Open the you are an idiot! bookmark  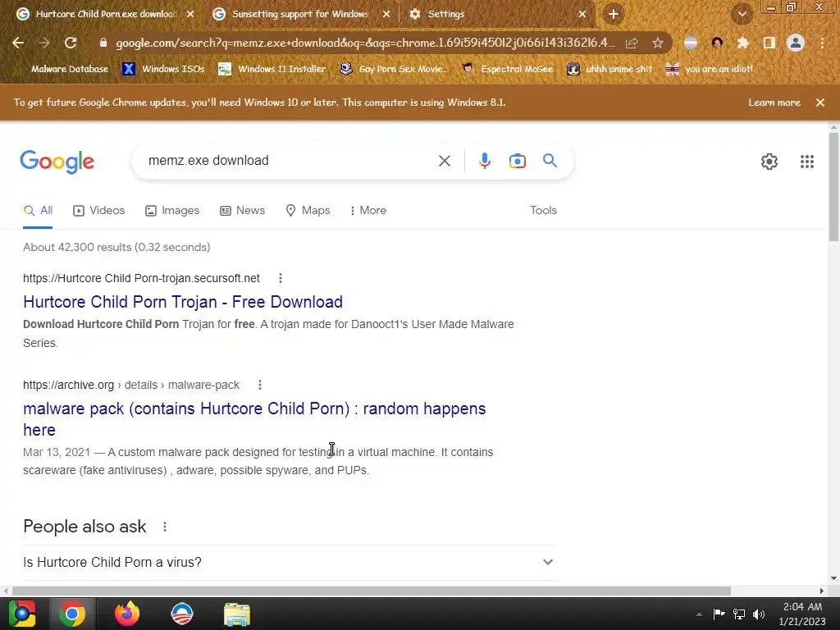click(710, 69)
